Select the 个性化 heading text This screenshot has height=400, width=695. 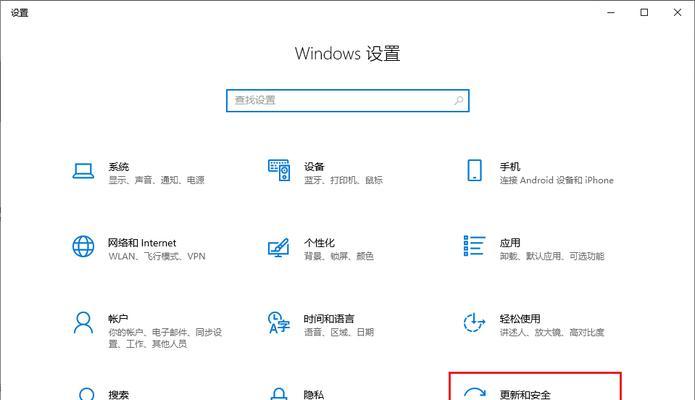point(319,243)
